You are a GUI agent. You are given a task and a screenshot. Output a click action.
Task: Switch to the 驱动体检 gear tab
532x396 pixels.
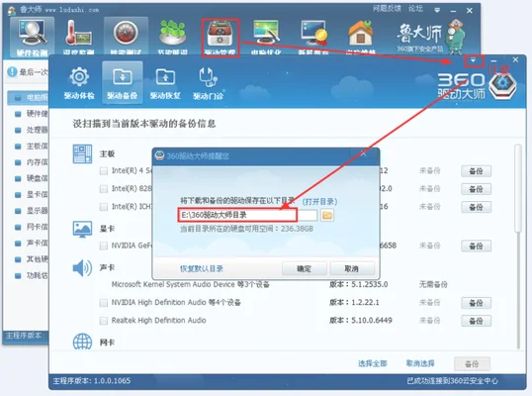pyautogui.click(x=79, y=83)
